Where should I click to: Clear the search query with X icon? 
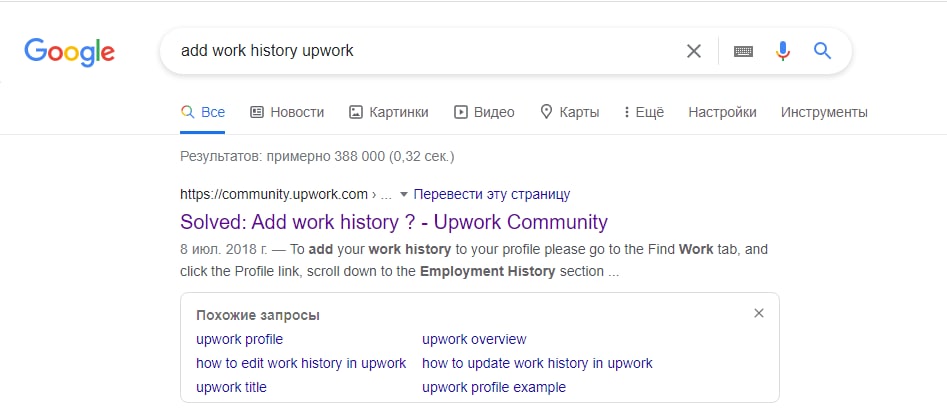693,51
